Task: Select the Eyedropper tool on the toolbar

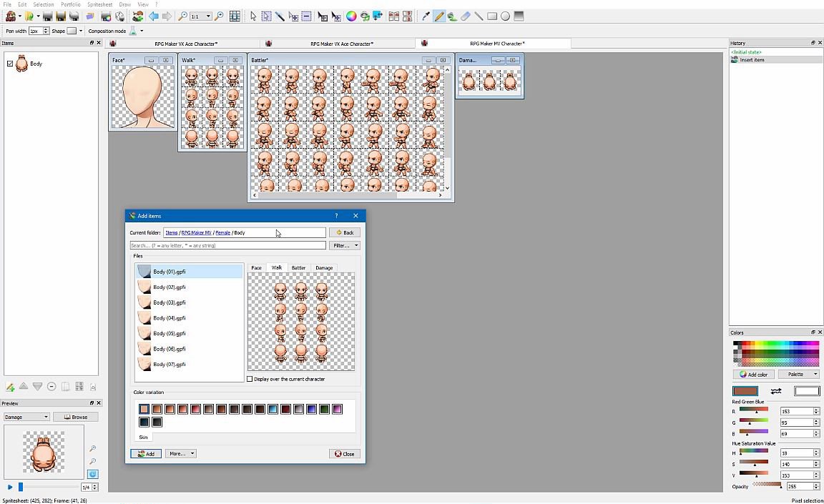Action: pos(426,16)
